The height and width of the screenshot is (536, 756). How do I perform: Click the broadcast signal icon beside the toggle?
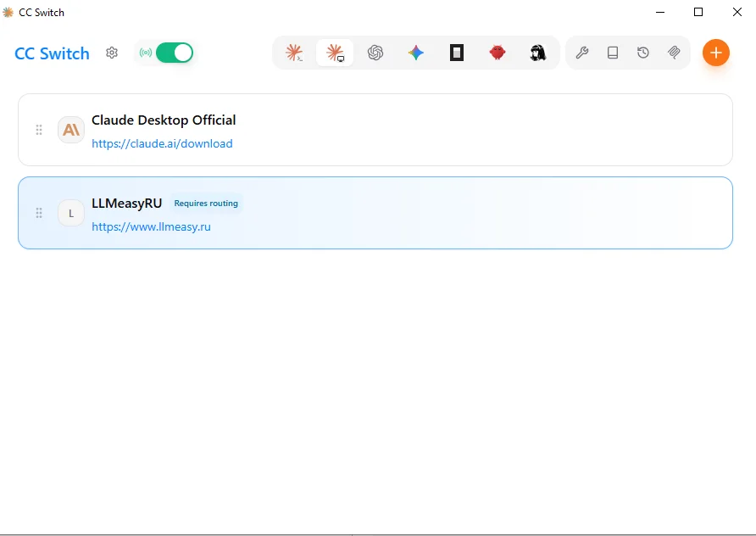click(146, 53)
